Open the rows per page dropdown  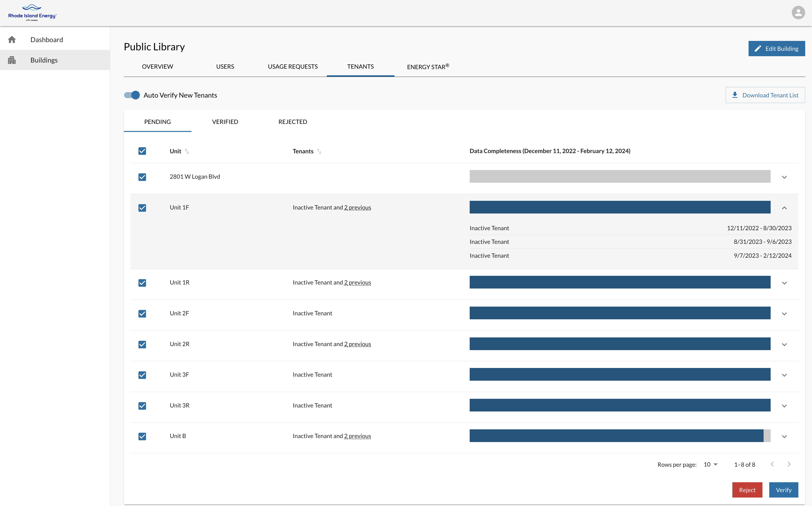(x=711, y=465)
